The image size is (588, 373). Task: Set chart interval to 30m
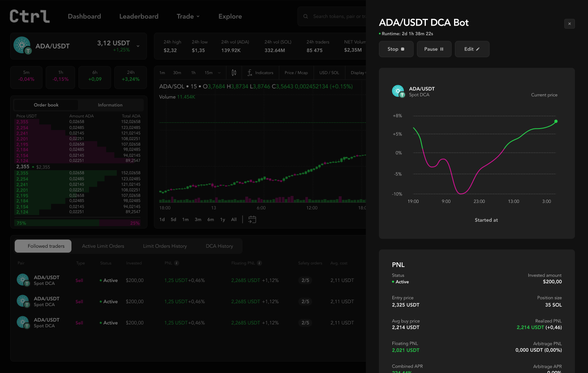point(177,73)
